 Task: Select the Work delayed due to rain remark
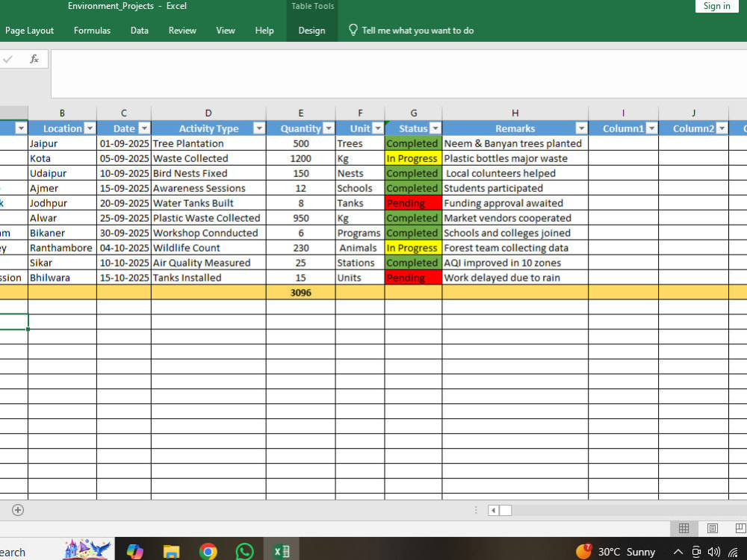515,278
